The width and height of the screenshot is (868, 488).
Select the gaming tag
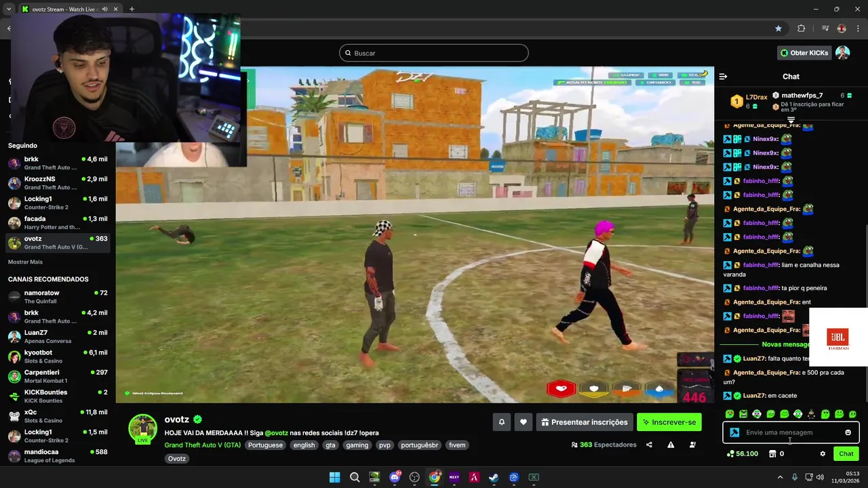tap(357, 445)
